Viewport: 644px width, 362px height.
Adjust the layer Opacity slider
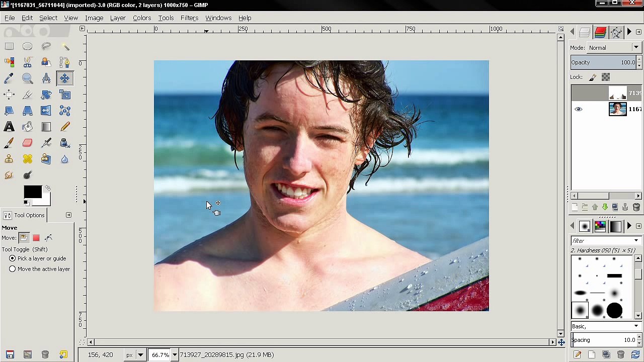[x=604, y=62]
